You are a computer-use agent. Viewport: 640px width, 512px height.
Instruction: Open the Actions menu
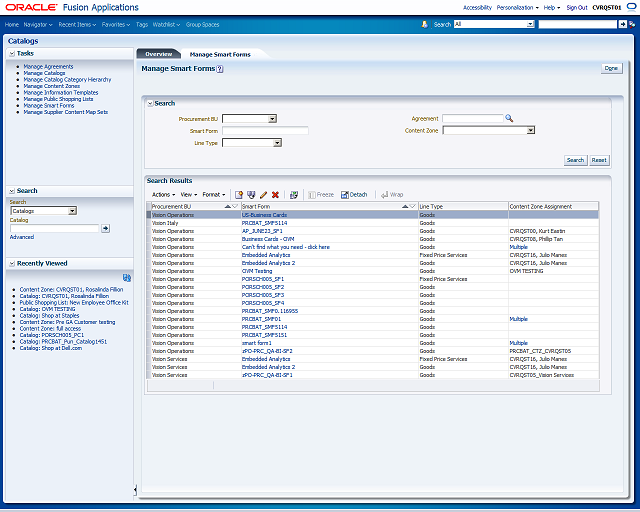click(x=163, y=195)
